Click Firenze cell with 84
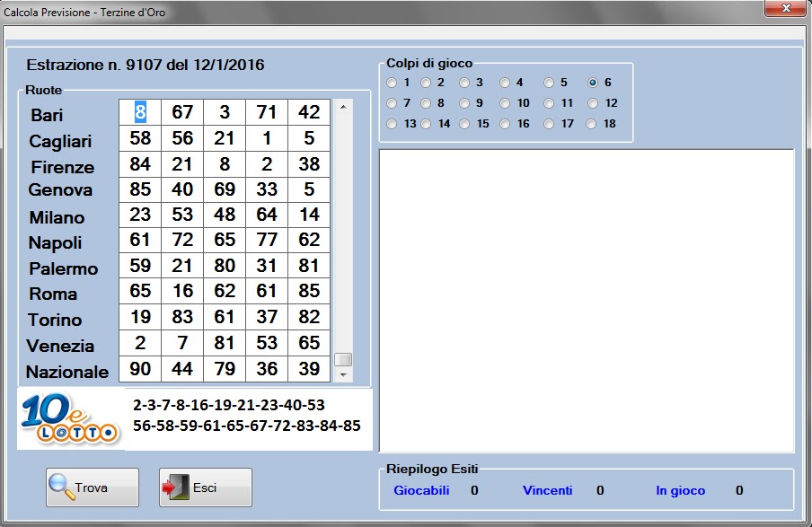 tap(140, 164)
